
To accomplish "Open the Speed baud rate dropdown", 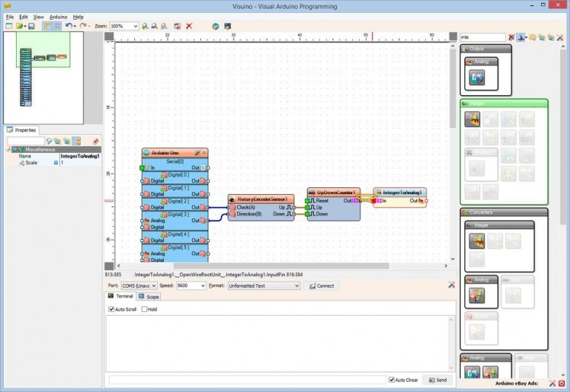I will (x=202, y=285).
